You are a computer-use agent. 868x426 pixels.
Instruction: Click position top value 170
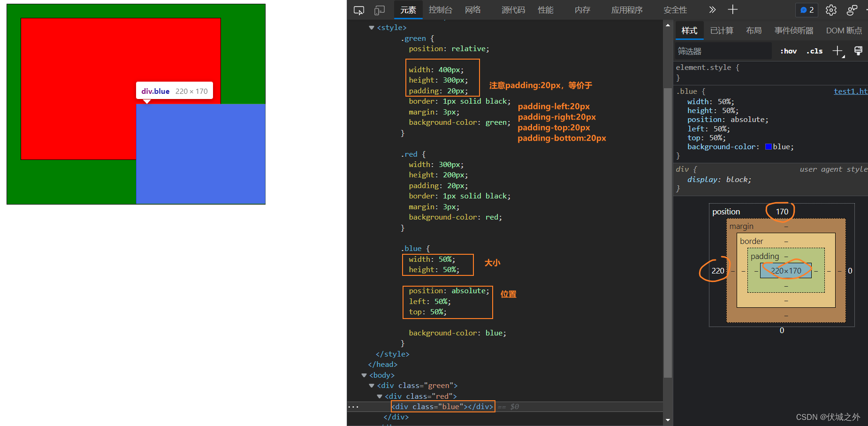coord(782,212)
